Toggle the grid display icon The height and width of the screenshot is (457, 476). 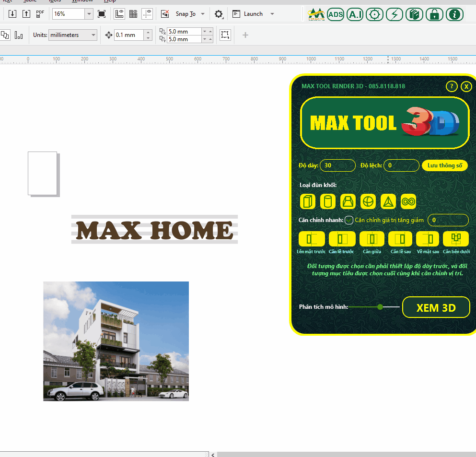pos(133,14)
